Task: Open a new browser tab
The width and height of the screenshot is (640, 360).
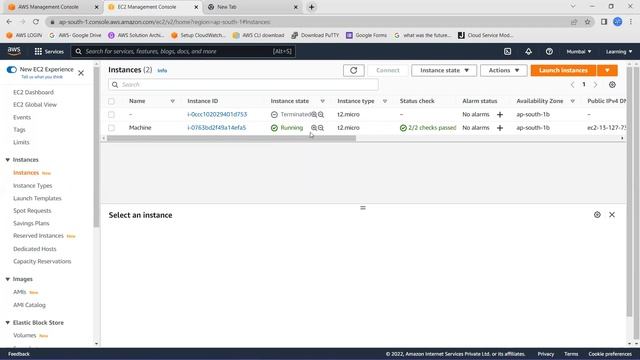Action: click(x=311, y=7)
